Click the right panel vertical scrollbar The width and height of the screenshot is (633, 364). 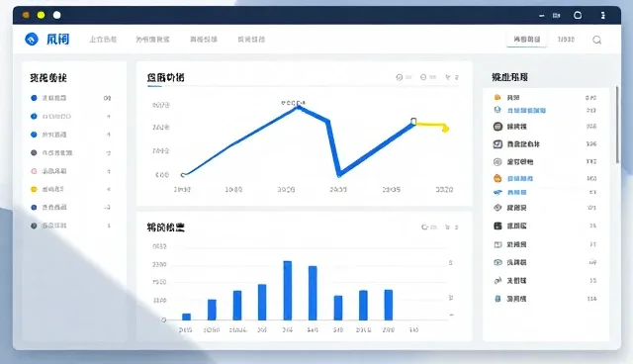click(617, 125)
